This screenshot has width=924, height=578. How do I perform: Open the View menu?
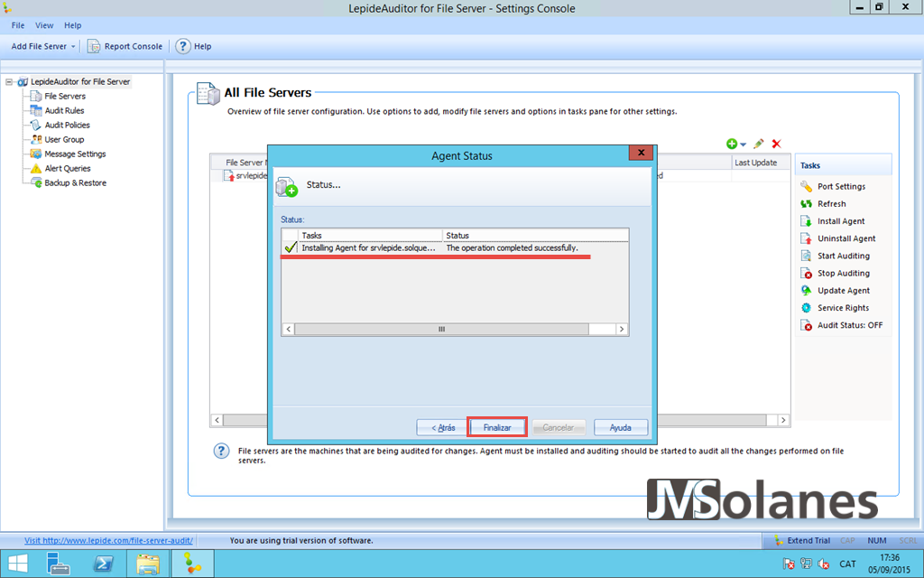[44, 25]
